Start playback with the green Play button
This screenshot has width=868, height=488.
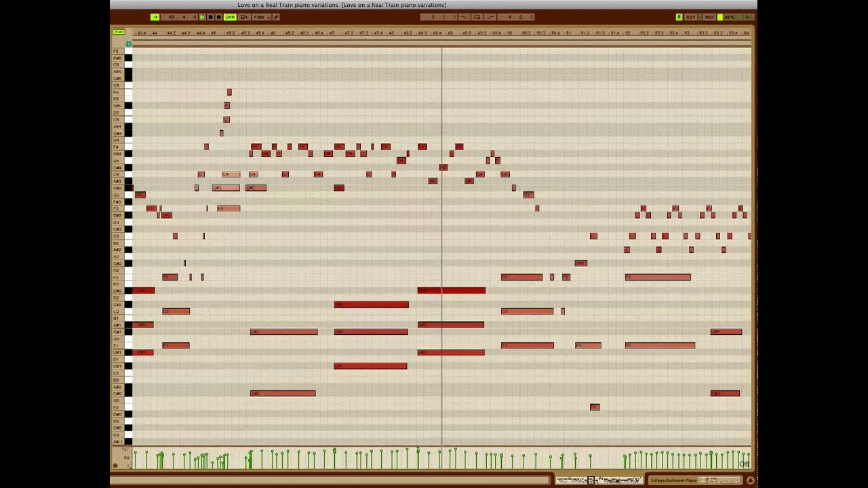(202, 17)
